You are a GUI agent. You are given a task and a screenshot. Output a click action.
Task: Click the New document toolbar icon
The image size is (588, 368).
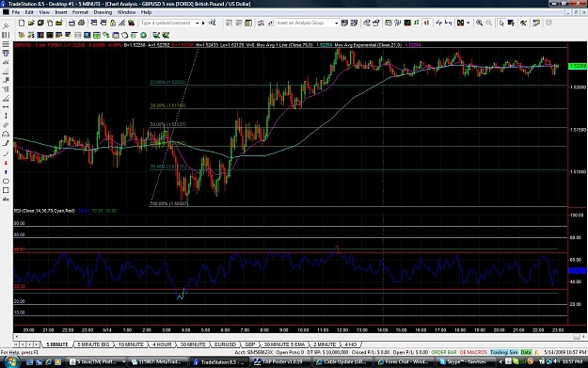coord(22,24)
